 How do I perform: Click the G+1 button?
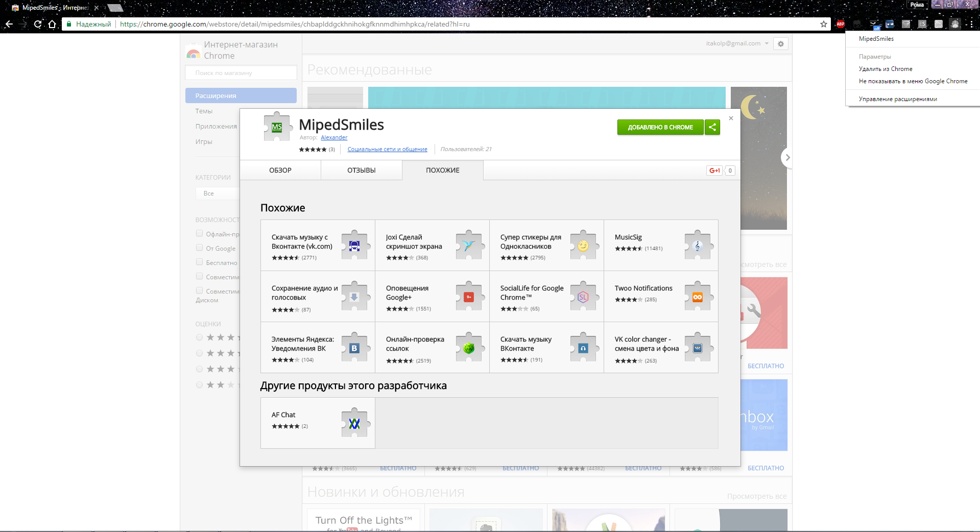coord(714,171)
